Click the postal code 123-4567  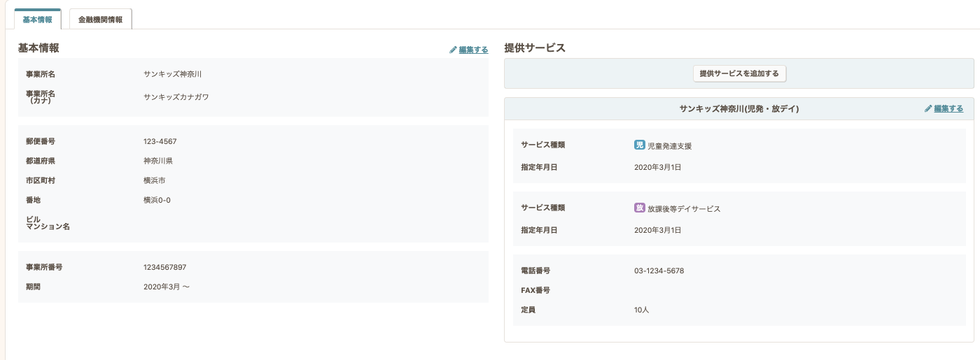coord(160,141)
